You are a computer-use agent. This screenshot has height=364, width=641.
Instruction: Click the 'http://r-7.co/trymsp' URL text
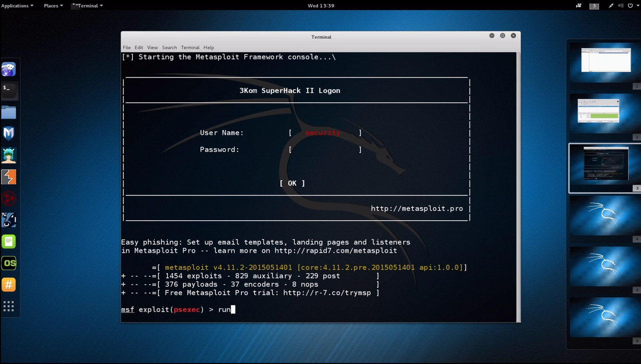pos(327,293)
